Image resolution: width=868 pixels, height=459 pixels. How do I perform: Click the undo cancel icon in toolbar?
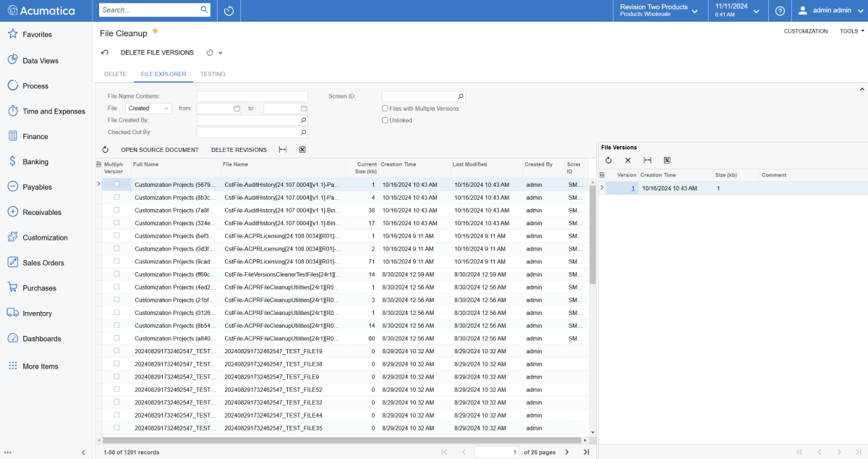click(105, 52)
